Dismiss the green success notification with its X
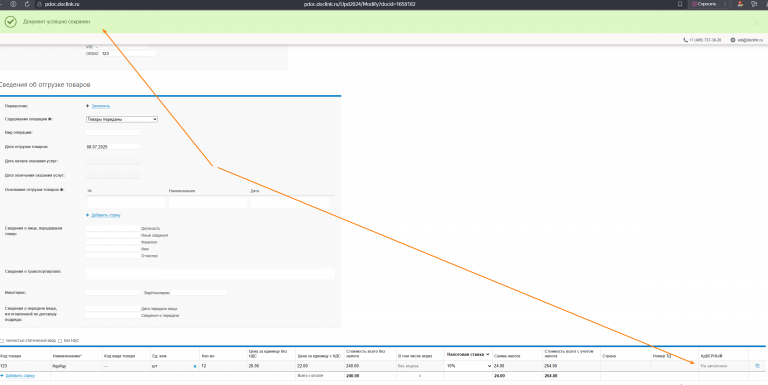 pyautogui.click(x=757, y=23)
